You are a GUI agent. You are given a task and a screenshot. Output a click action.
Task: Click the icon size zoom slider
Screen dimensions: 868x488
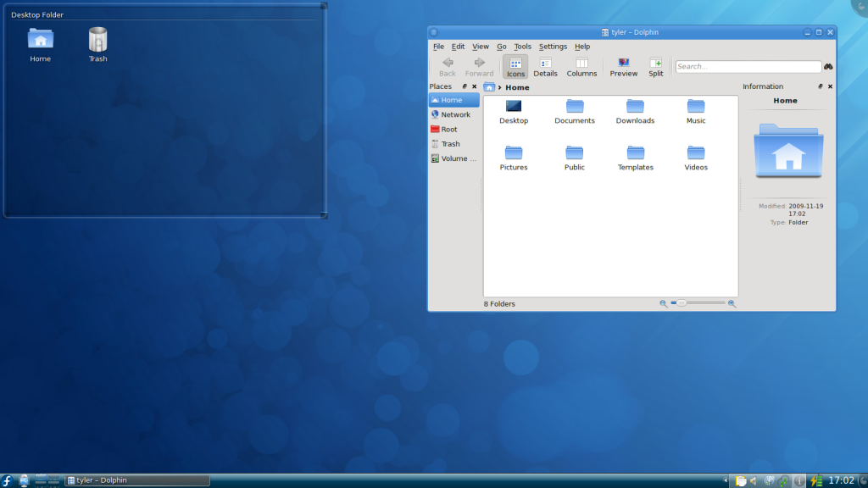pyautogui.click(x=698, y=303)
